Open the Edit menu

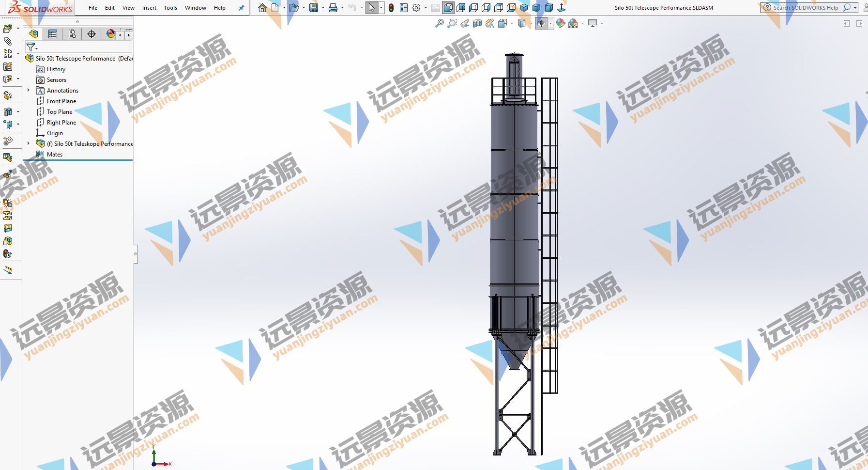(x=110, y=8)
